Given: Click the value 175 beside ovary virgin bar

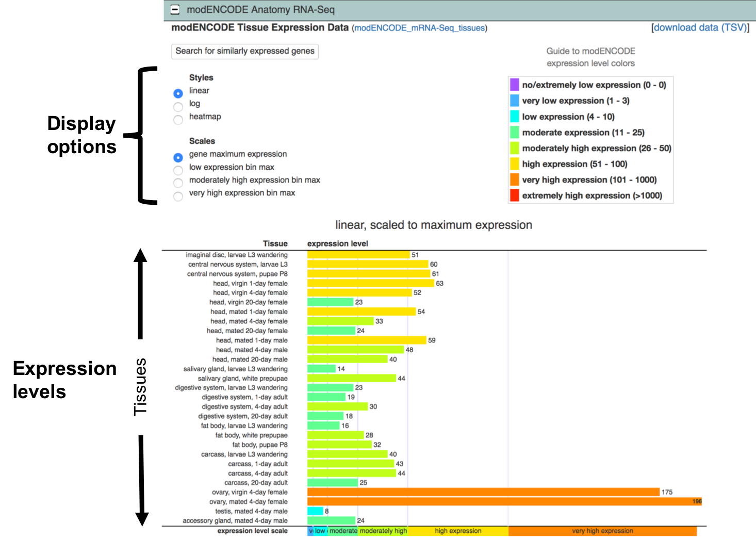Looking at the screenshot, I should pyautogui.click(x=667, y=492).
